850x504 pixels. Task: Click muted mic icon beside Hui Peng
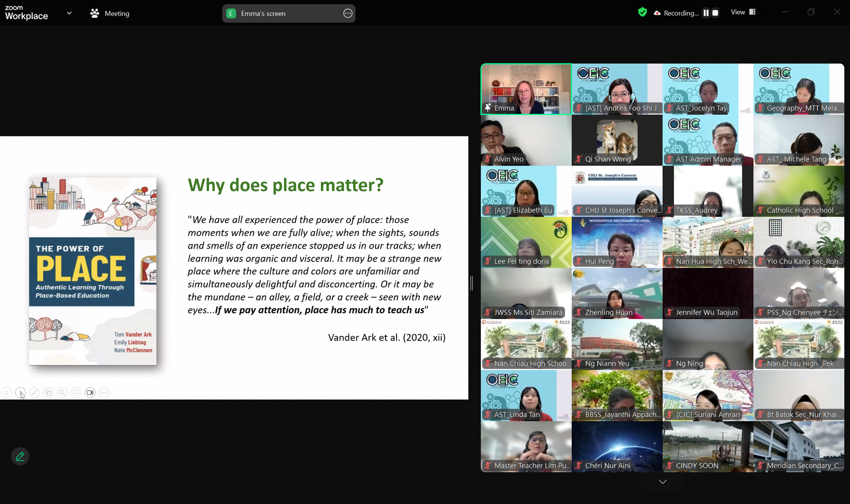pos(579,261)
